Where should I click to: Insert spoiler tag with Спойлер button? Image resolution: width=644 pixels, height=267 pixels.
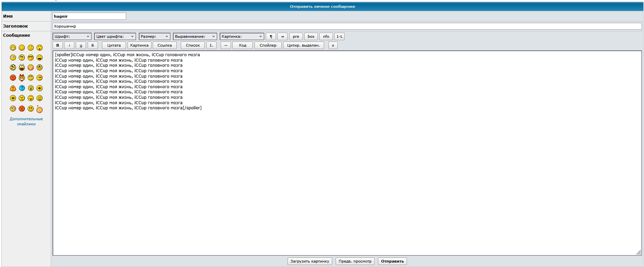coord(268,45)
